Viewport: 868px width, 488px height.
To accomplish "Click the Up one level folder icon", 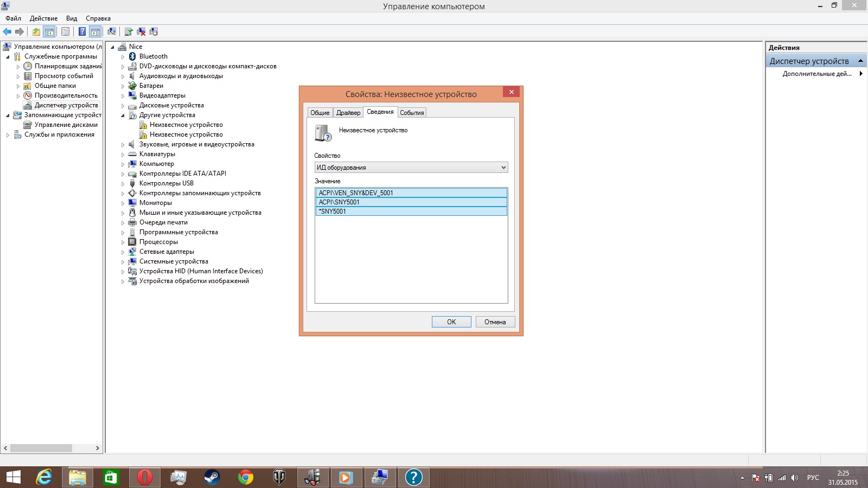I will [36, 31].
